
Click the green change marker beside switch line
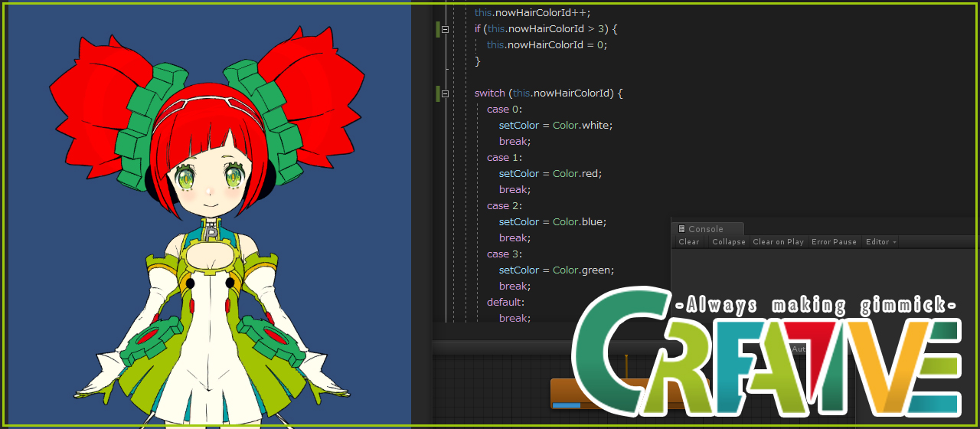point(437,93)
